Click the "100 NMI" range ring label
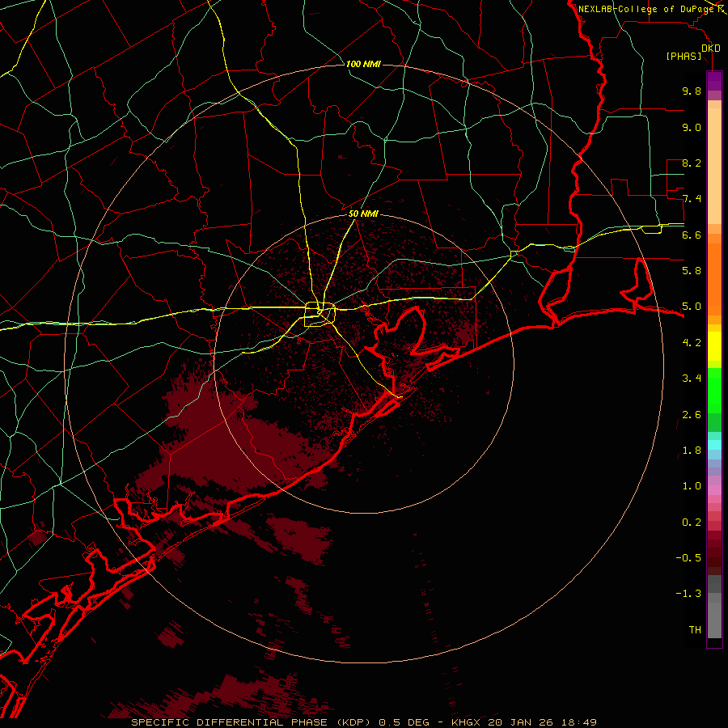 (x=363, y=64)
